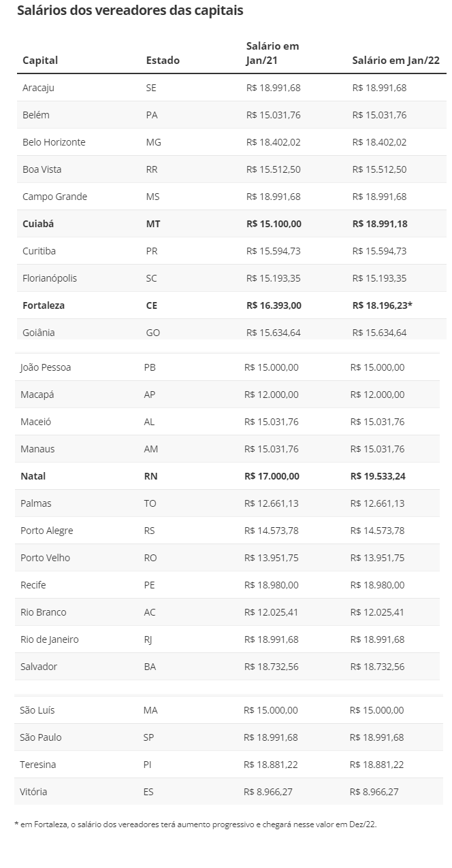Click the São Paulo capital name

click(41, 737)
